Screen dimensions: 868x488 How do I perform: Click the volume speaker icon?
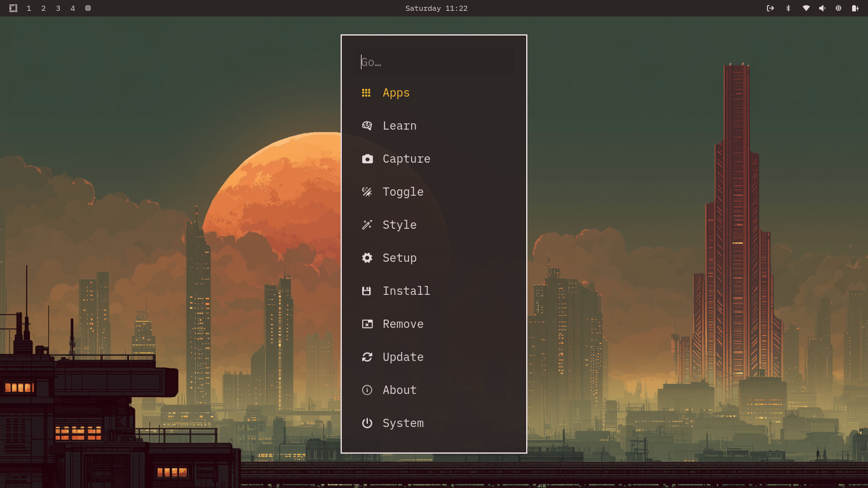click(x=822, y=8)
